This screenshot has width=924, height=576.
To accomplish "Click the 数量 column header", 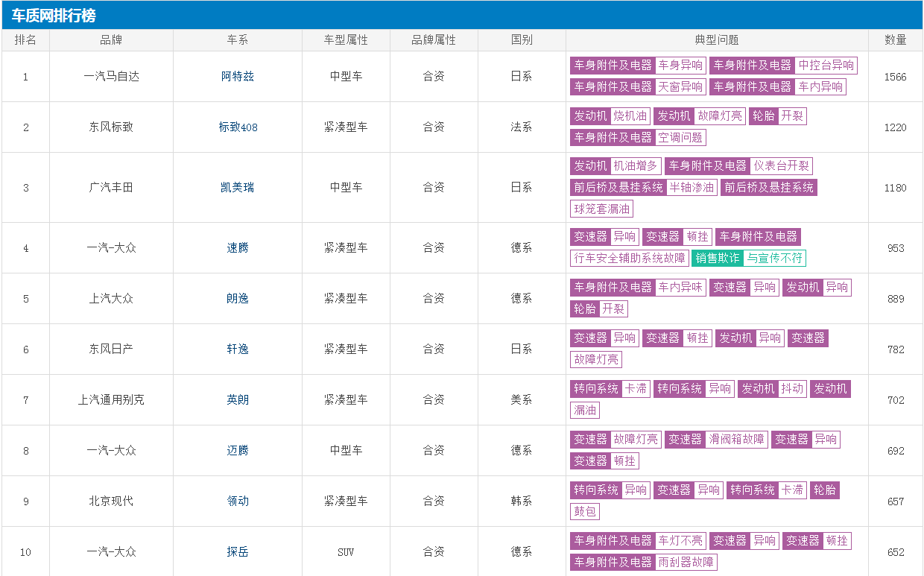I will click(x=895, y=40).
